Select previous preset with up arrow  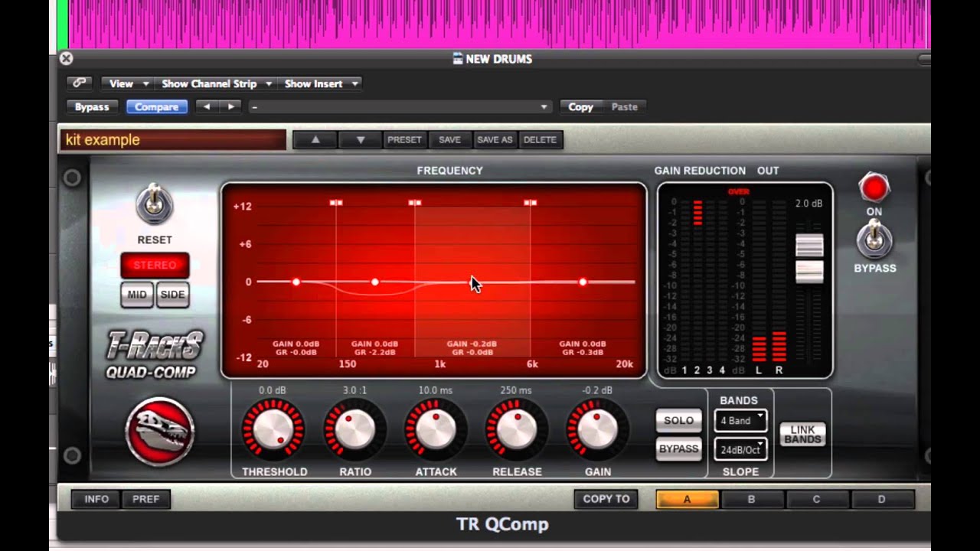coord(315,140)
